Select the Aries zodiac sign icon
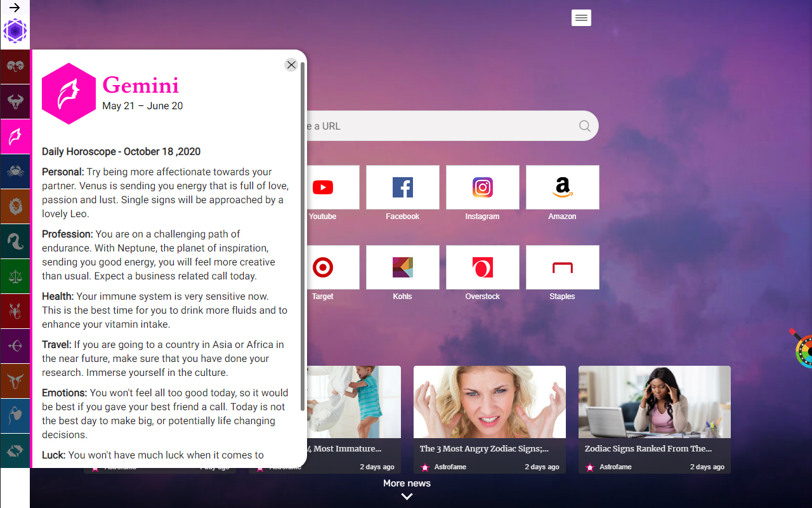The height and width of the screenshot is (508, 812). 15,67
